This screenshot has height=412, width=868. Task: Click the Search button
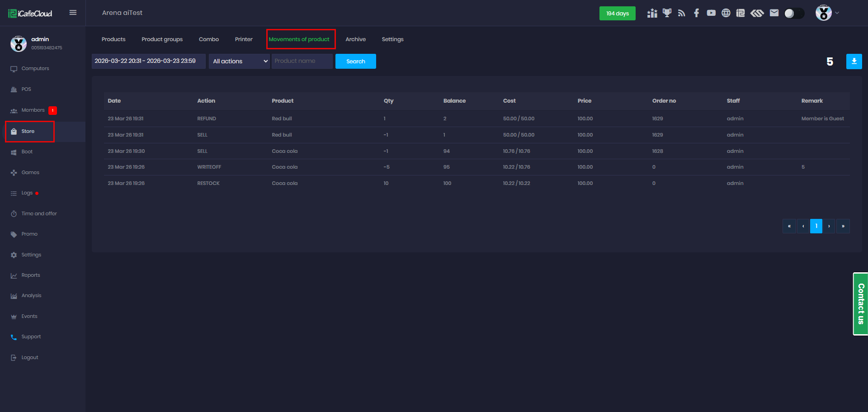pos(355,61)
